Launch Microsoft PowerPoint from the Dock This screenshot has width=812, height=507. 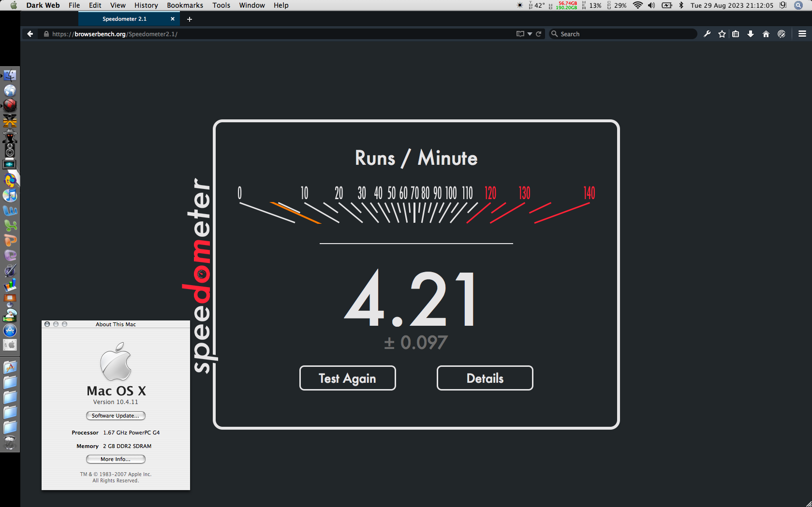(x=10, y=240)
